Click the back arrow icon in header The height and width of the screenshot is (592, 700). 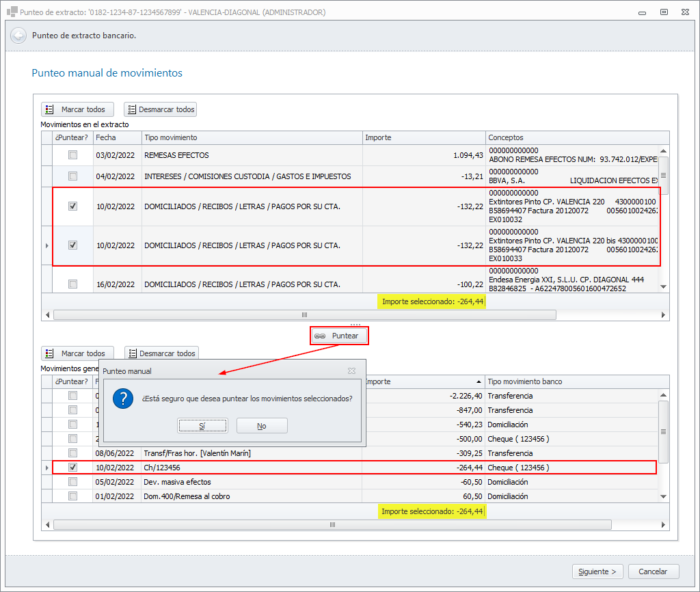coord(18,36)
